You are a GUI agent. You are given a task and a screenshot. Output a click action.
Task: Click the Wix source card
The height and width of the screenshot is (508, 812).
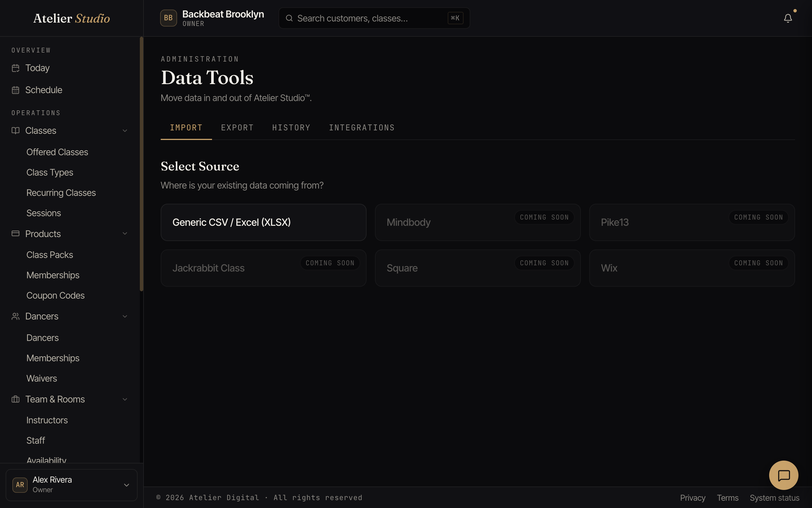click(692, 268)
